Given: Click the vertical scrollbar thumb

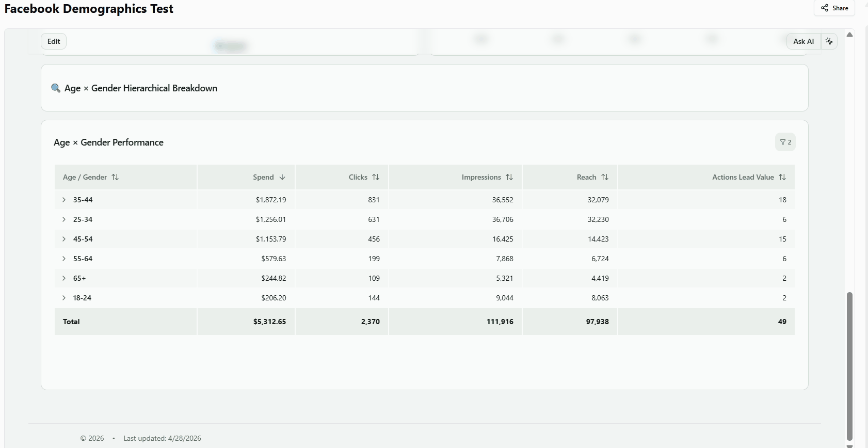Looking at the screenshot, I should (849, 366).
